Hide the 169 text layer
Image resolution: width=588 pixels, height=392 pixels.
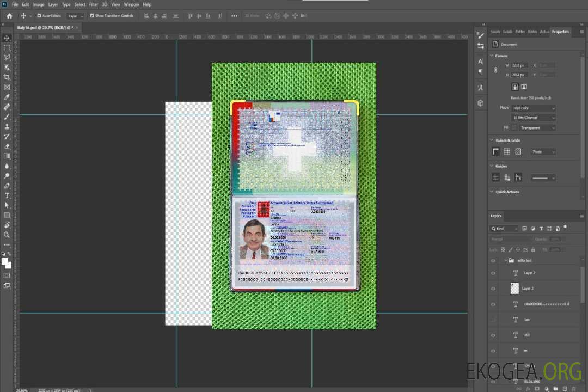[493, 335]
